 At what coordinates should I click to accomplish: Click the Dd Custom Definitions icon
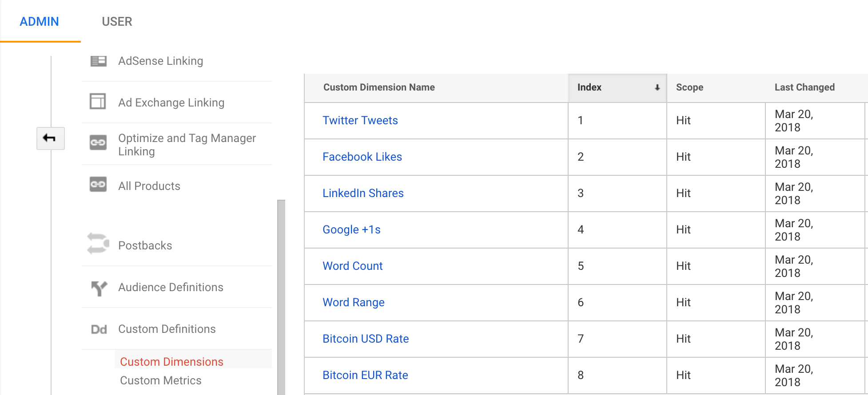coord(99,329)
